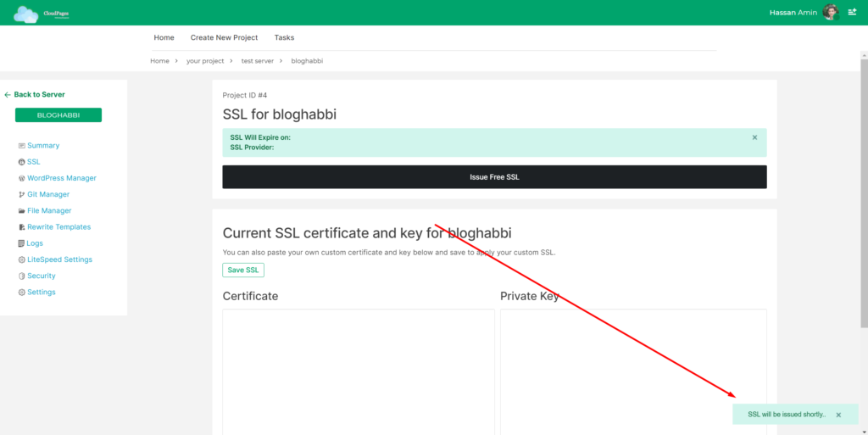Close the 'SSL will be issued shortly' toast

[x=838, y=415]
